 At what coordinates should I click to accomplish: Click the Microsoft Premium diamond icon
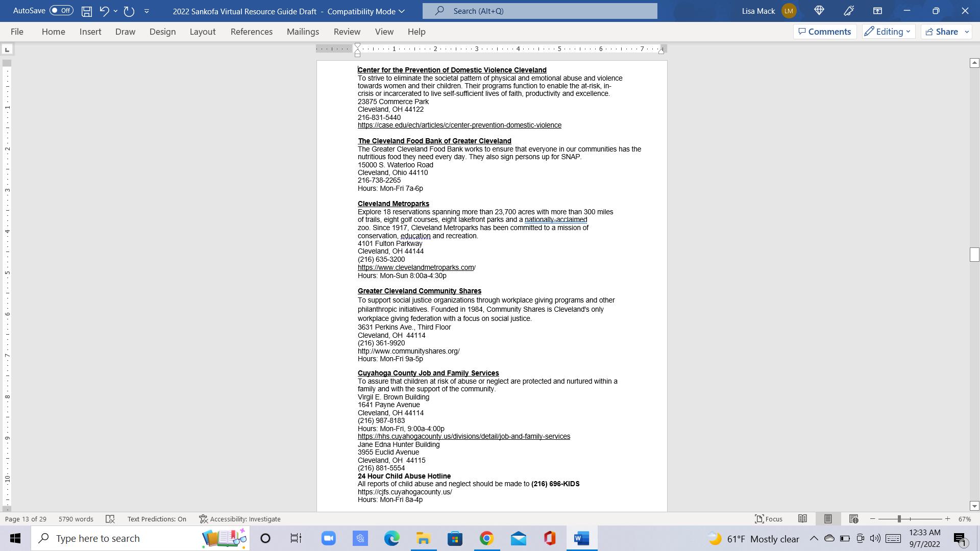[x=819, y=11]
